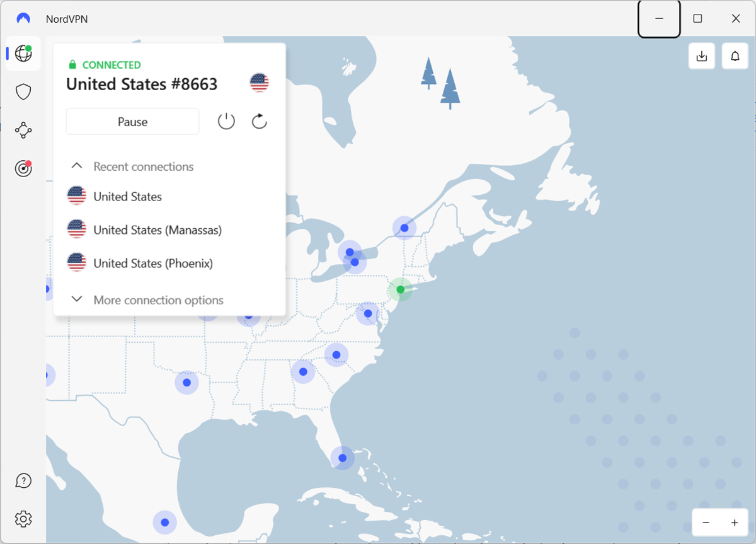Select the Miami server pin in Florida

(342, 458)
